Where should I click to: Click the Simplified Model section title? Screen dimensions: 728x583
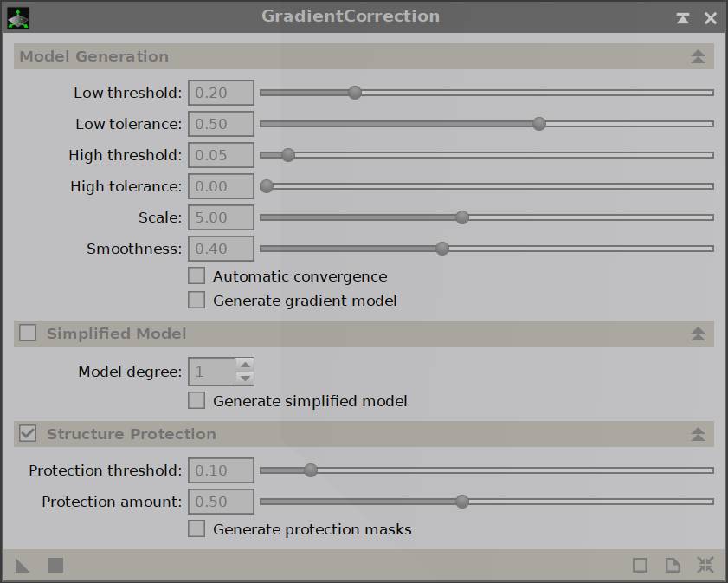tap(117, 334)
